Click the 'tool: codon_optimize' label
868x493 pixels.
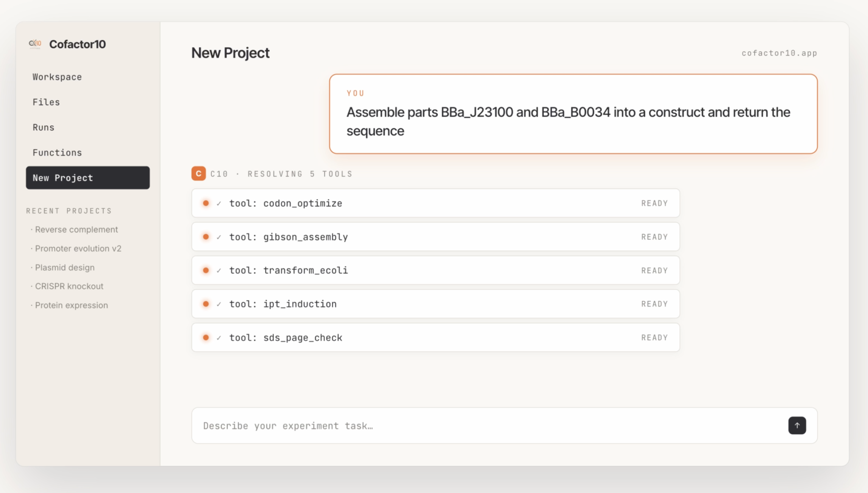[x=286, y=203]
